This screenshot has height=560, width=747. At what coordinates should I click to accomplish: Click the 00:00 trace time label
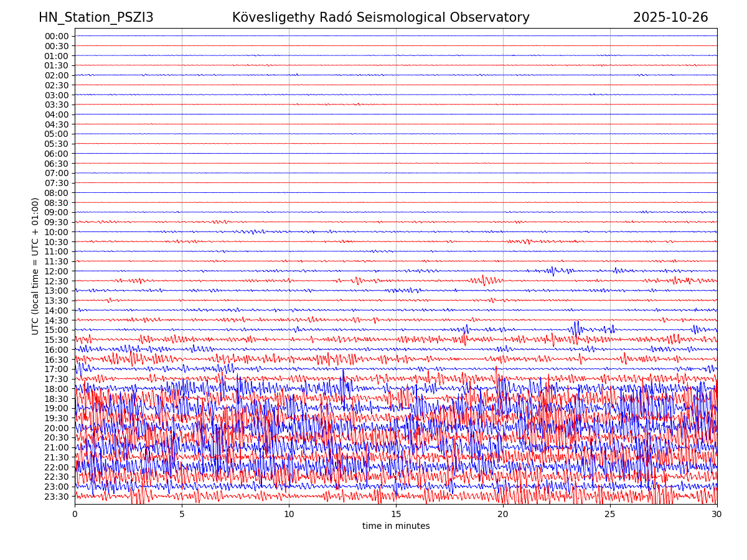(x=57, y=36)
